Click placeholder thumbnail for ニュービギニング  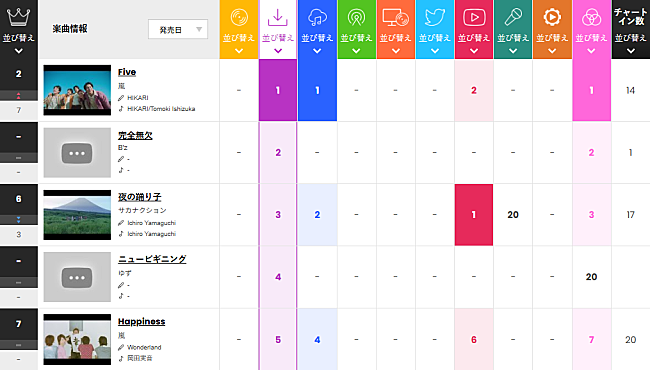pyautogui.click(x=77, y=277)
